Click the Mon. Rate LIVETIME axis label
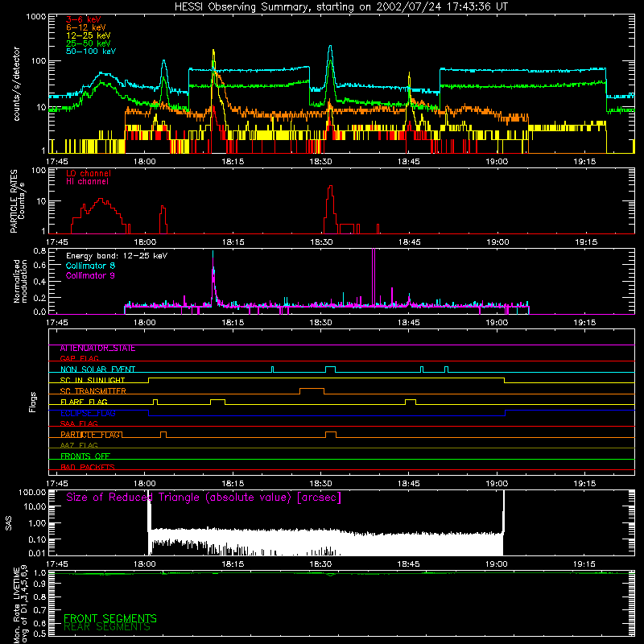 point(21,605)
